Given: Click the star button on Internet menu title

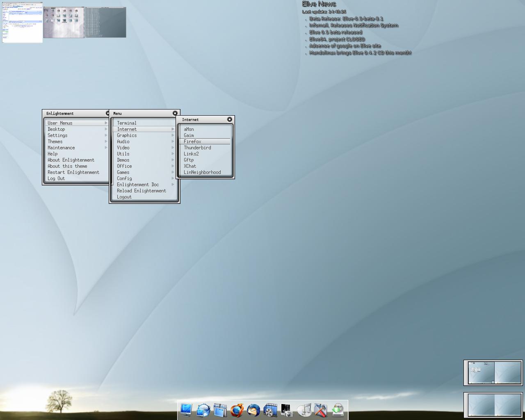Looking at the screenshot, I should pyautogui.click(x=230, y=119).
